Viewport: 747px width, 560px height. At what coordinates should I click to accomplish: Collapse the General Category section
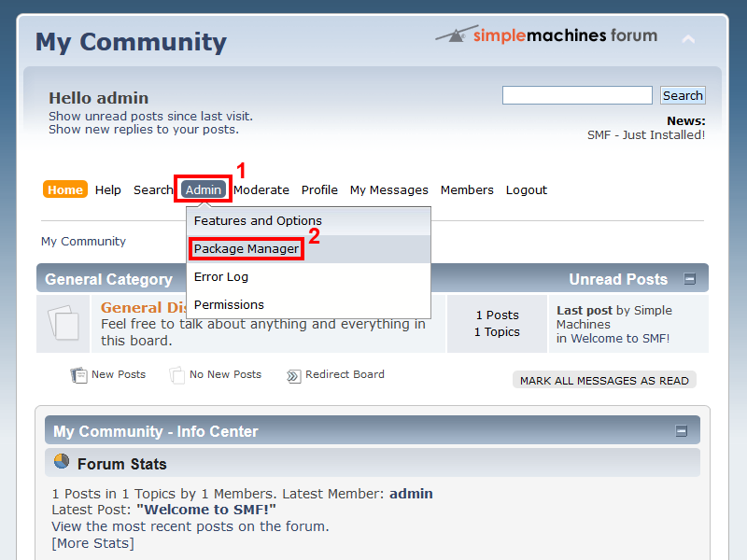click(689, 279)
